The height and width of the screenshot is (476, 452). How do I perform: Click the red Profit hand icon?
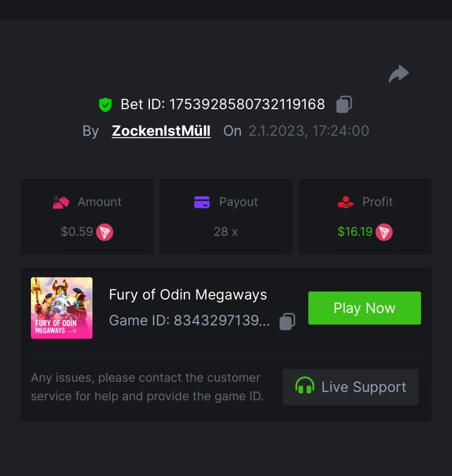click(346, 202)
